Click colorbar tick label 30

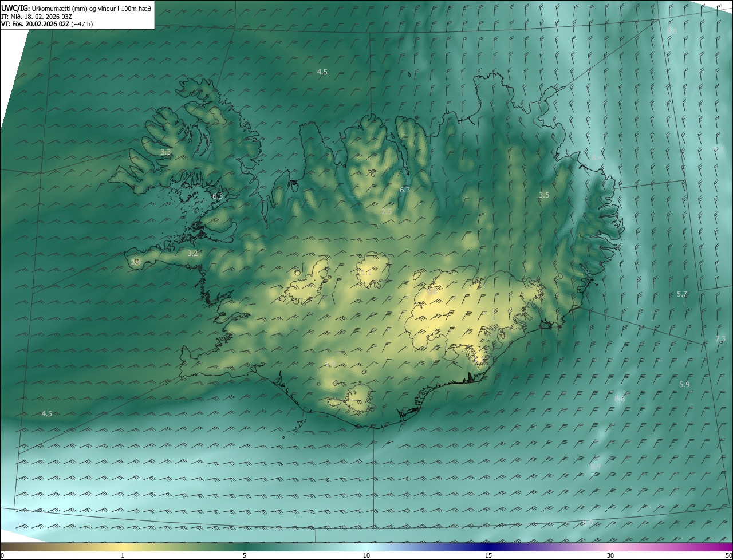[x=610, y=556]
